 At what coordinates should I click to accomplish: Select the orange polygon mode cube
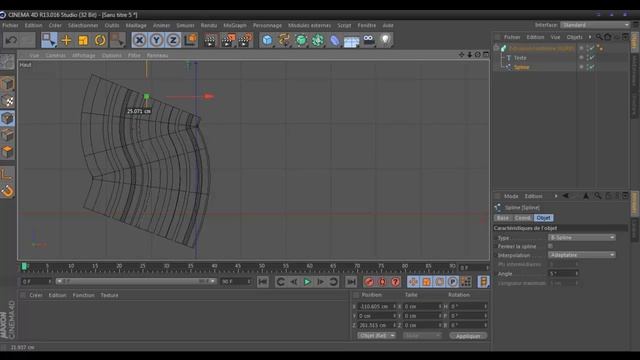click(x=7, y=152)
